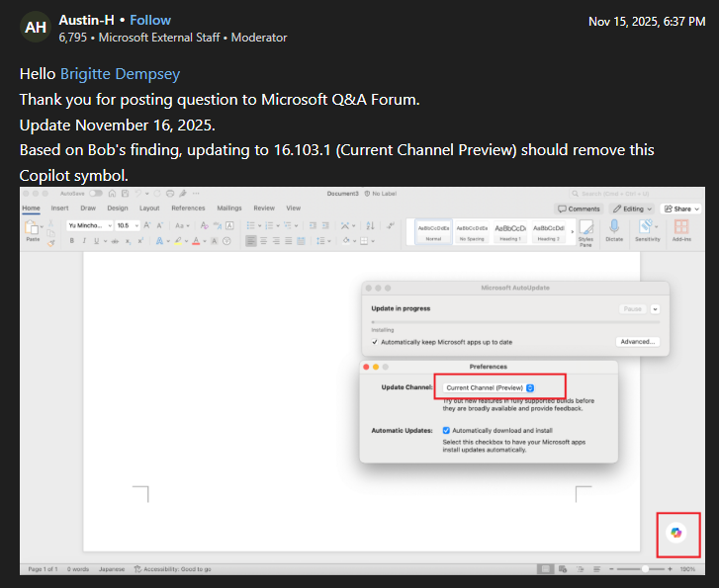
Task: Click the Home icon in title bar
Action: pyautogui.click(x=112, y=194)
